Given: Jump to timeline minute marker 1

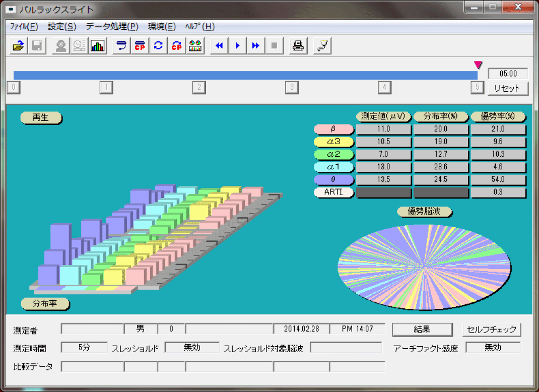Looking at the screenshot, I should pyautogui.click(x=107, y=87).
